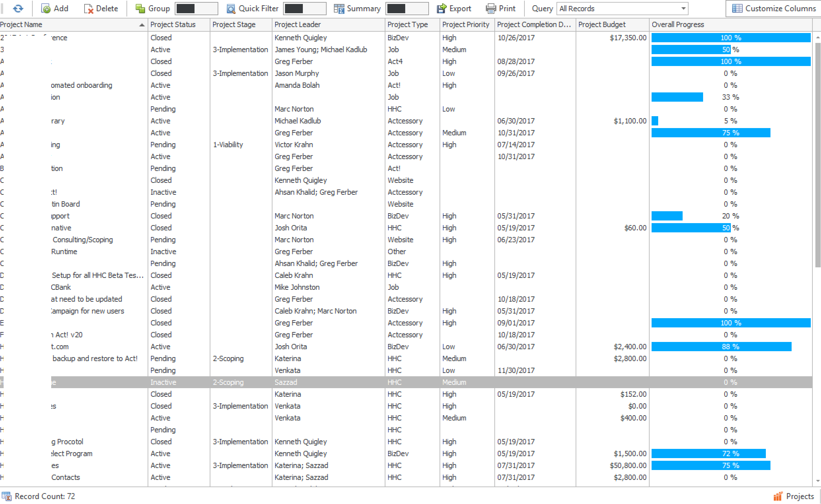The width and height of the screenshot is (821, 504).
Task: Click the 72 % progress bar
Action: [x=730, y=454]
